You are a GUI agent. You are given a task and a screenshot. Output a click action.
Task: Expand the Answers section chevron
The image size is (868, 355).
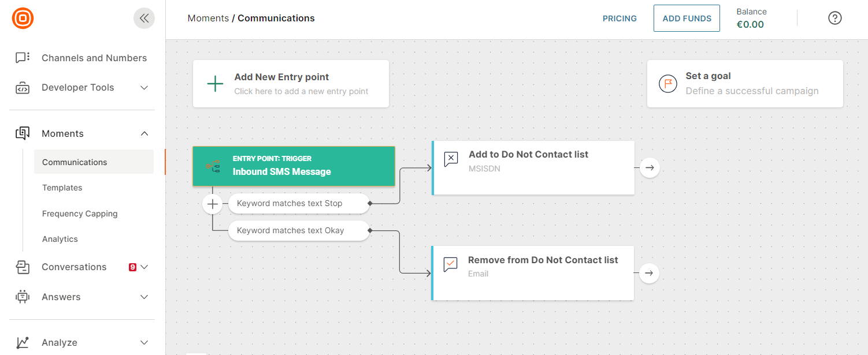click(x=144, y=297)
